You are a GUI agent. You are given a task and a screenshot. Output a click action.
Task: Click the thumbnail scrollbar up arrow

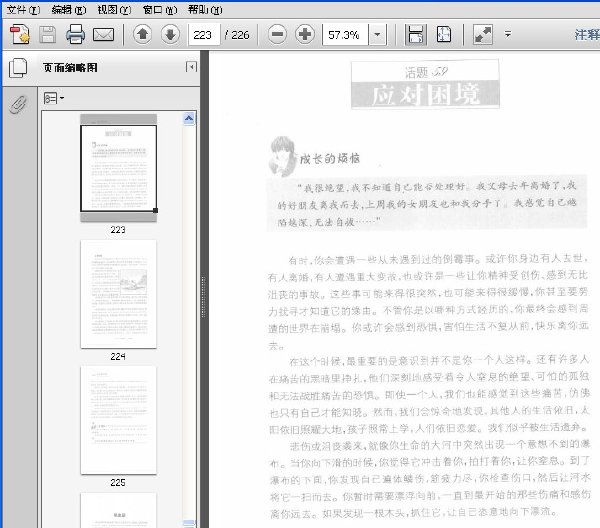point(189,119)
